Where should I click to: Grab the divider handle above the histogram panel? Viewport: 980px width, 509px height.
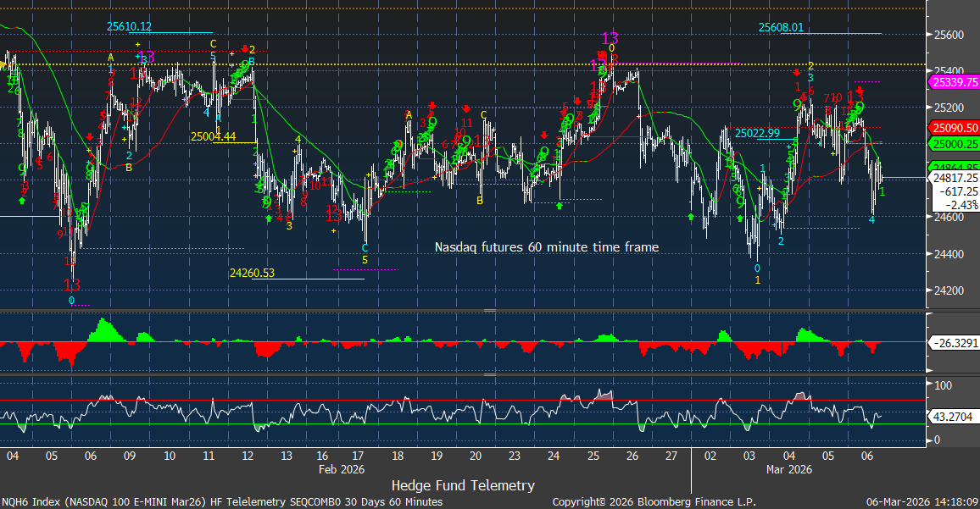pyautogui.click(x=489, y=311)
